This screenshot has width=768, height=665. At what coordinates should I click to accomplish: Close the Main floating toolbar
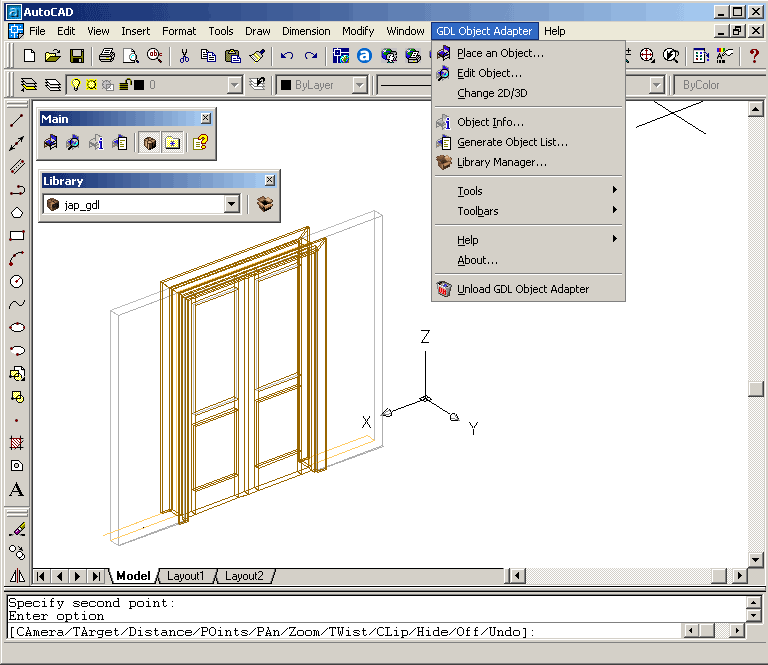pos(206,118)
